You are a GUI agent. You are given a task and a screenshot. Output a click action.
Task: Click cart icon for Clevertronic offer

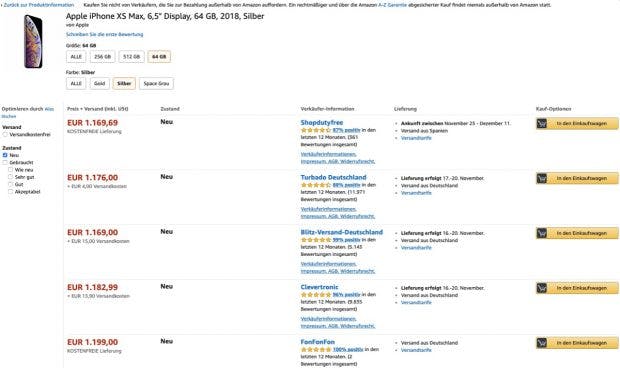542,288
